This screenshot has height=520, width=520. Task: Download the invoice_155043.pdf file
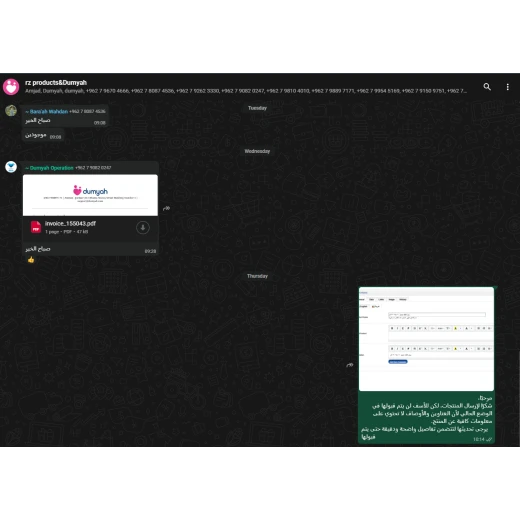tap(143, 228)
